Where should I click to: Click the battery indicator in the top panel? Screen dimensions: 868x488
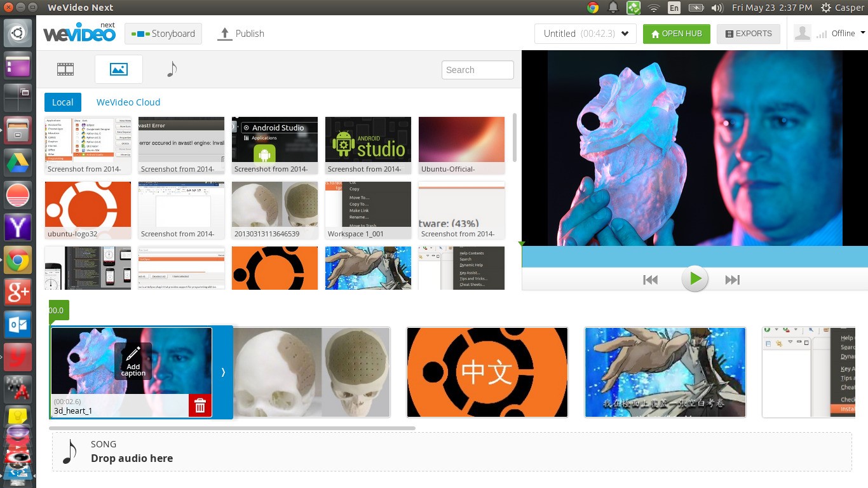pyautogui.click(x=696, y=8)
